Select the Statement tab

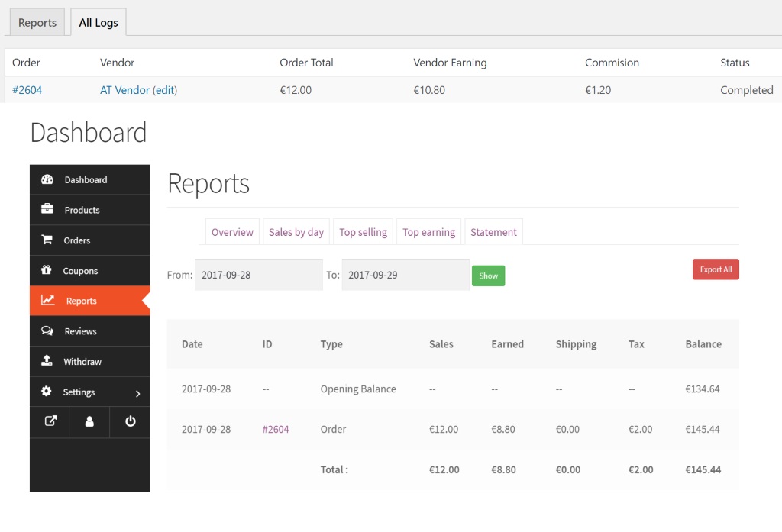[494, 232]
